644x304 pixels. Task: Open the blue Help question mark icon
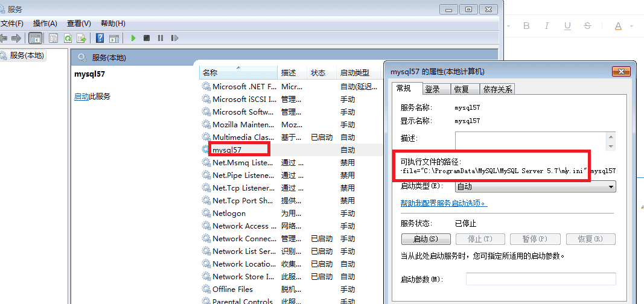100,38
